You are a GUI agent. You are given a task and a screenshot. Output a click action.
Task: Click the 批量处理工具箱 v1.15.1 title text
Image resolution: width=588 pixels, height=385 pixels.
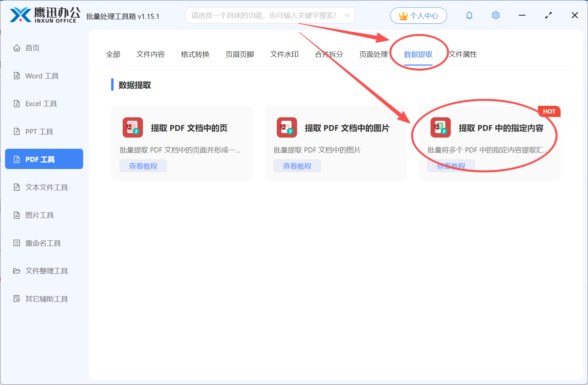(123, 17)
